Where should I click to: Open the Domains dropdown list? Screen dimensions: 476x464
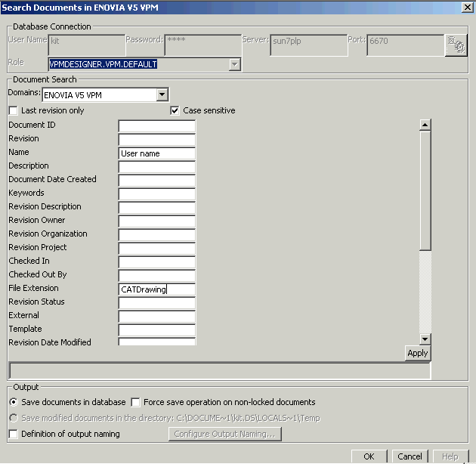tap(162, 95)
